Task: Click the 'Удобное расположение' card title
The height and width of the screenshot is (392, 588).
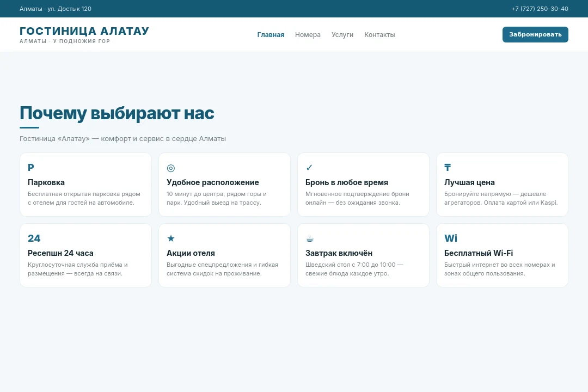Action: tap(213, 182)
